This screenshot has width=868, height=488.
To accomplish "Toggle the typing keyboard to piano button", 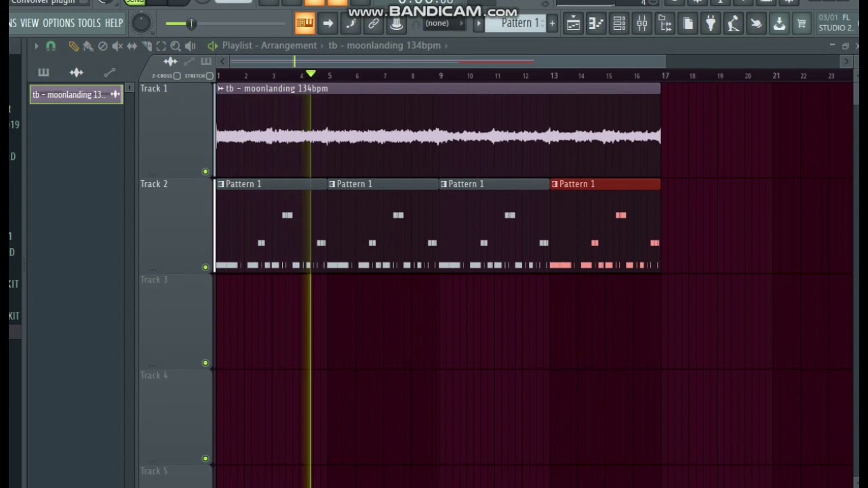I will click(304, 24).
